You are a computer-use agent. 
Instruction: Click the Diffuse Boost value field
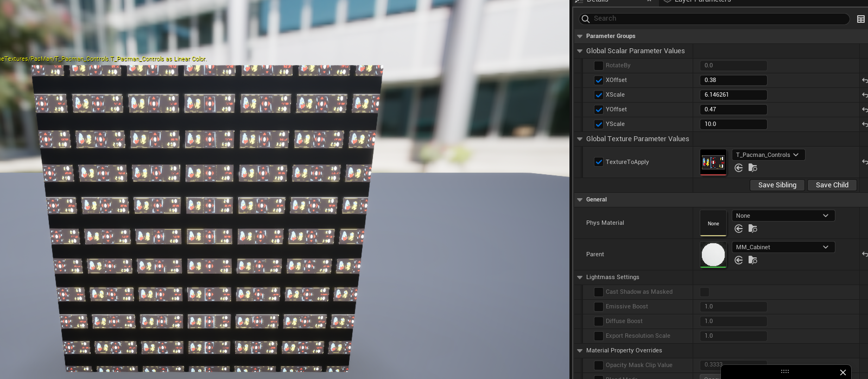733,321
